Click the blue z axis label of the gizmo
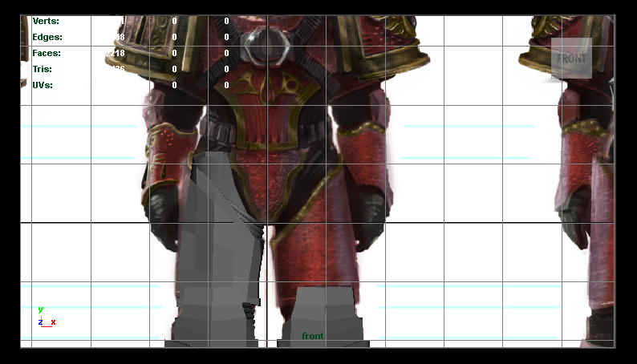 tap(40, 322)
